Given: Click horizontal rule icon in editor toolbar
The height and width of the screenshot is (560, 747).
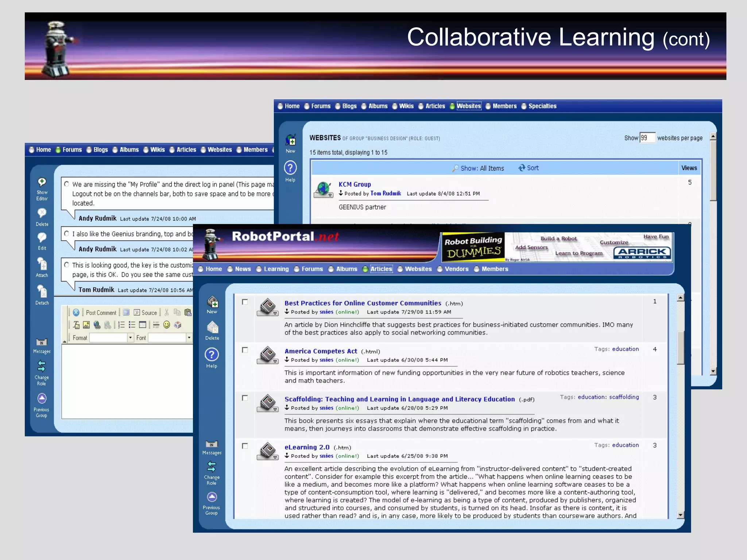Looking at the screenshot, I should (x=156, y=325).
